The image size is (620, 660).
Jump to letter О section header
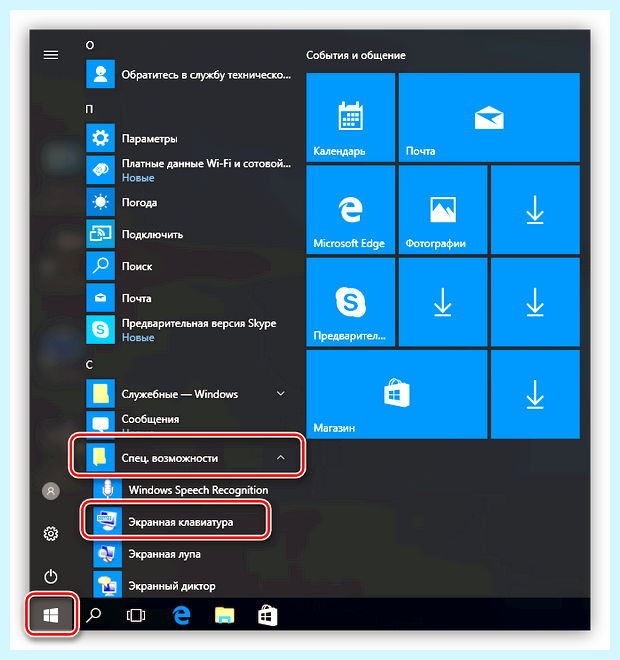tap(90, 45)
